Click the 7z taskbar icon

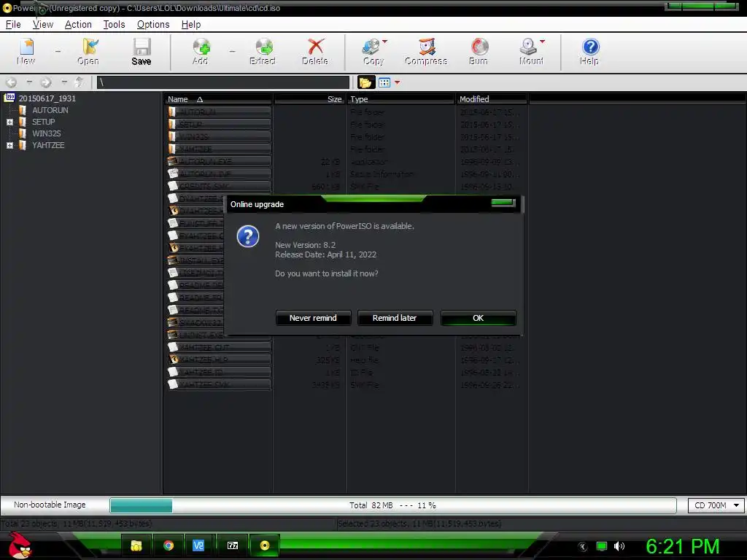[233, 545]
